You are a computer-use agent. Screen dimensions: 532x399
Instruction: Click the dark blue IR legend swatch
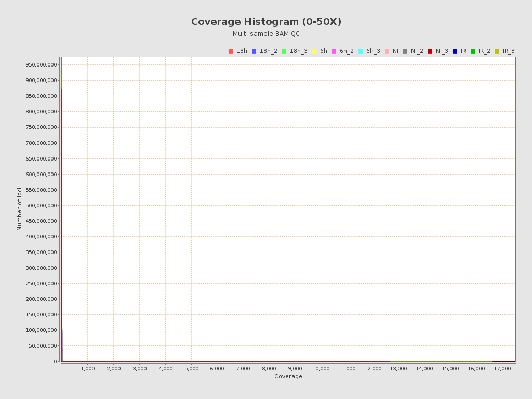[x=455, y=51]
